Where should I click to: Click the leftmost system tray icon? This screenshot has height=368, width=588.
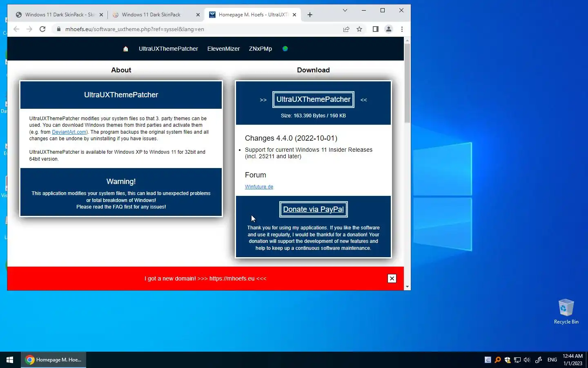coord(488,360)
